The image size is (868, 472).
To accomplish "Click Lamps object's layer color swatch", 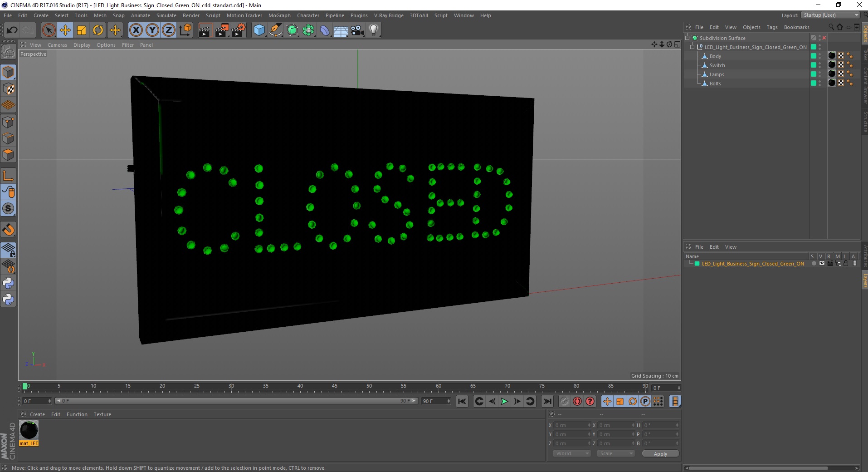I will coord(814,74).
